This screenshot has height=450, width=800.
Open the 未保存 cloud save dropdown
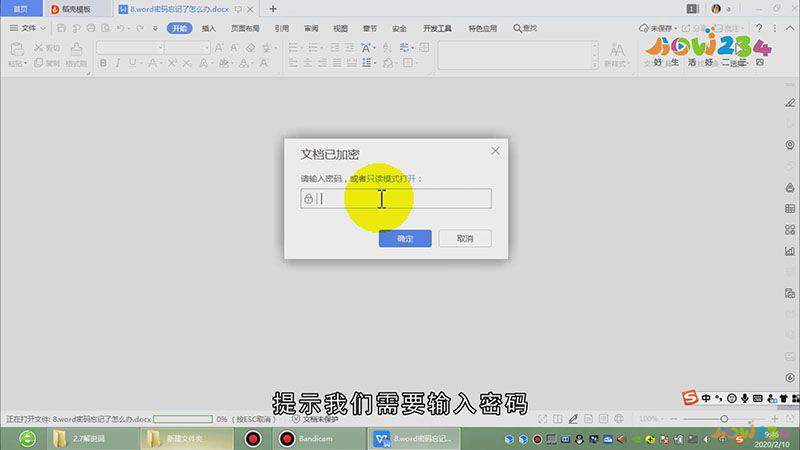pyautogui.click(x=658, y=28)
